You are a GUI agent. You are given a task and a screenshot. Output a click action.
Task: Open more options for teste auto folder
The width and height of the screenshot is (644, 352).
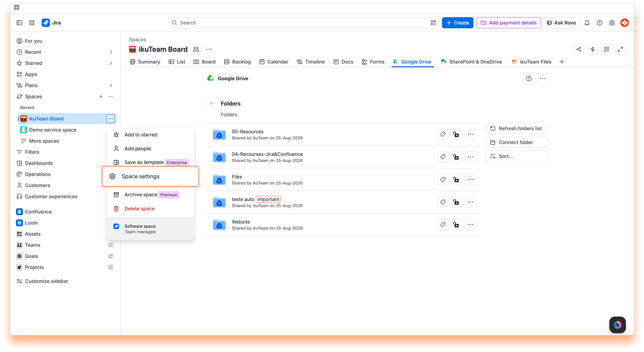470,202
